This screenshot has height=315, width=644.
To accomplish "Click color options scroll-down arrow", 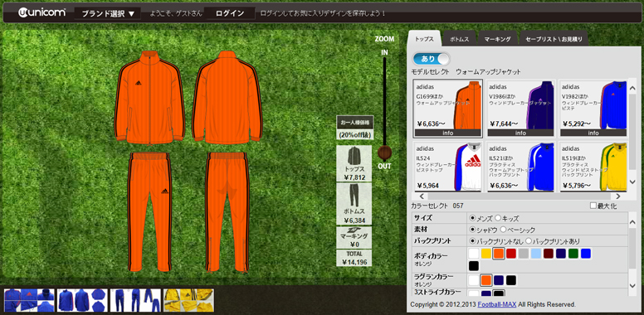I will 632,285.
